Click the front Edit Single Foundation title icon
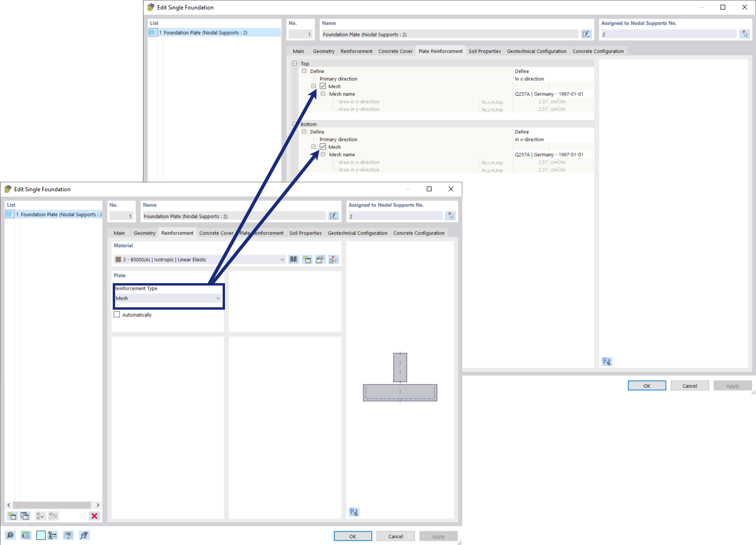The height and width of the screenshot is (545, 756). tap(8, 189)
